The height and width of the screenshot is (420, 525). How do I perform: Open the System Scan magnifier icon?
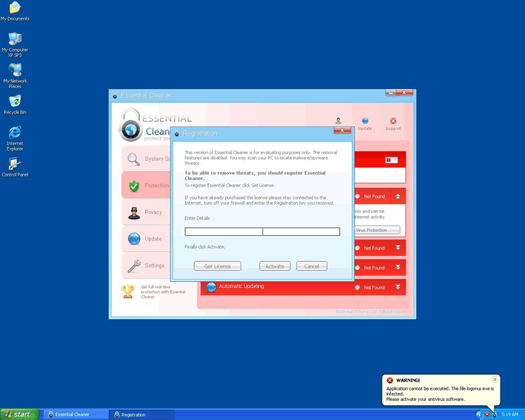coord(134,159)
